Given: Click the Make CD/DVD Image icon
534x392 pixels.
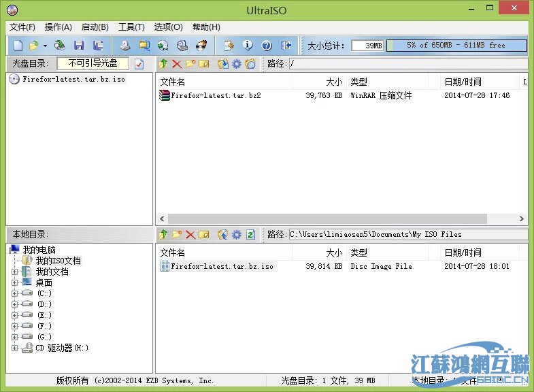Looking at the screenshot, I should (x=125, y=46).
